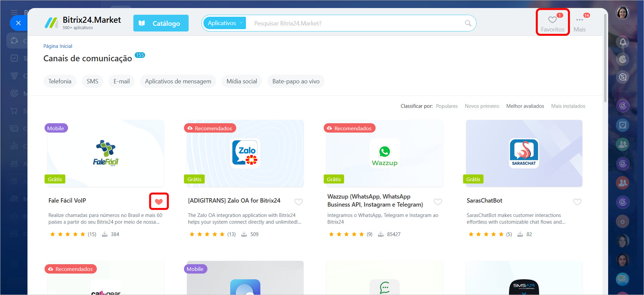This screenshot has width=644, height=295.
Task: Click the 155 apps count badge
Action: pos(140,55)
